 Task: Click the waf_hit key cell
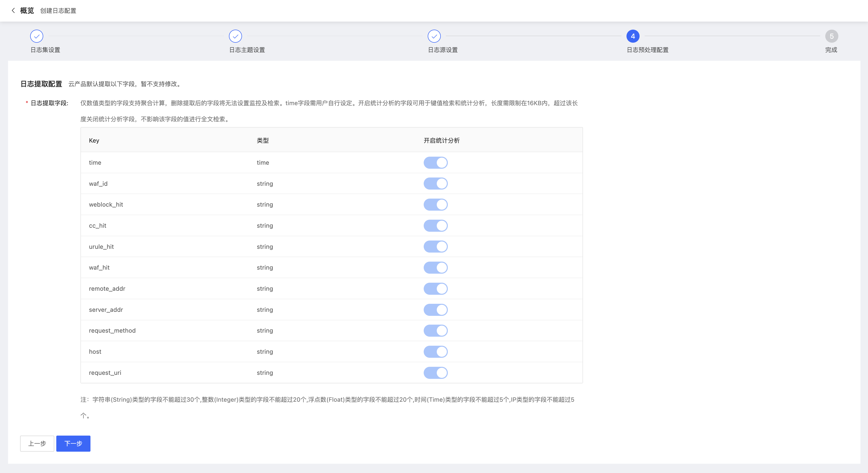coord(99,268)
